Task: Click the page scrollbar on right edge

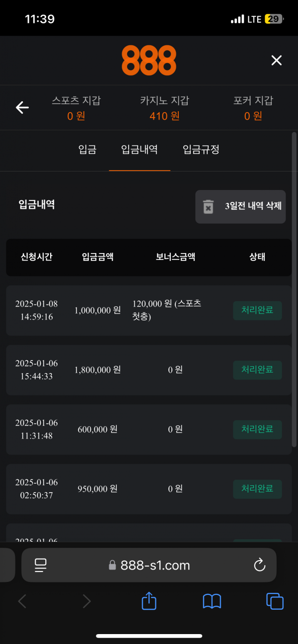Action: [296, 288]
